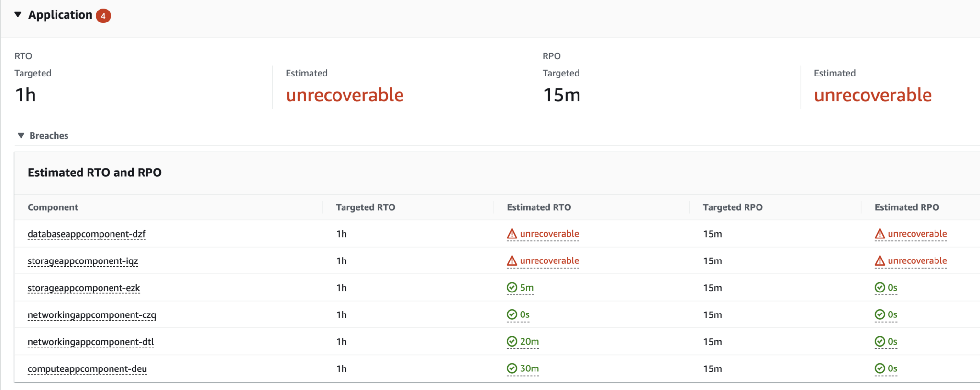Viewport: 980px width, 390px height.
Task: Click warning icon in databaseappcomponent-dzf Estimated RPO
Action: (x=880, y=234)
